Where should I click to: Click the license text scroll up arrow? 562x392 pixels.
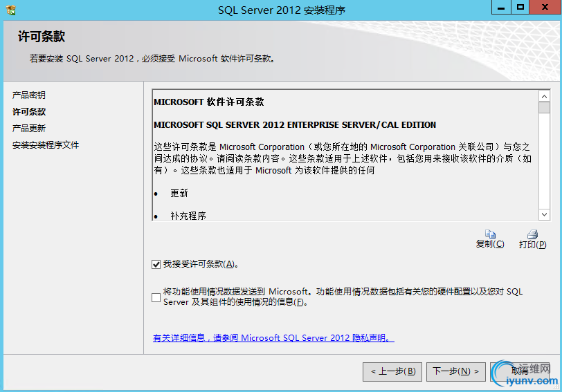tap(545, 96)
